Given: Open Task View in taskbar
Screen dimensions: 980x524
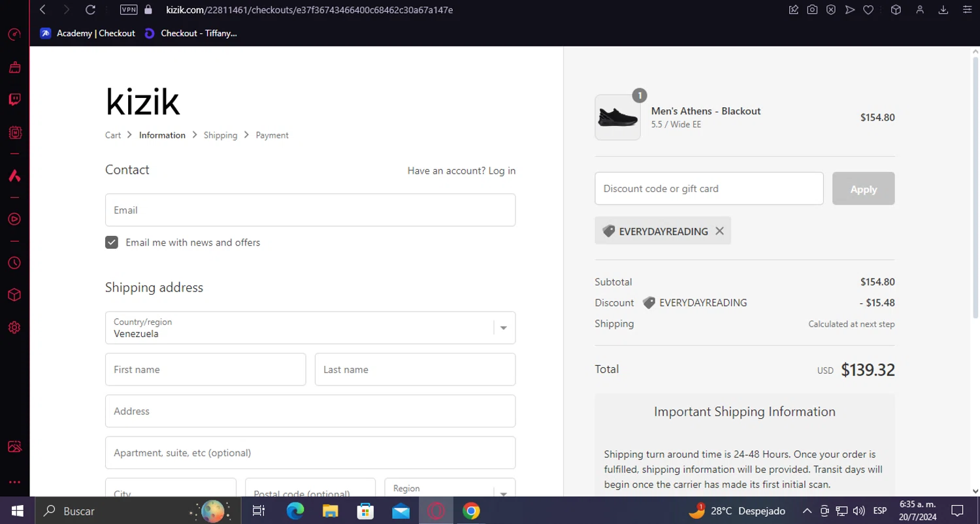Looking at the screenshot, I should (259, 511).
